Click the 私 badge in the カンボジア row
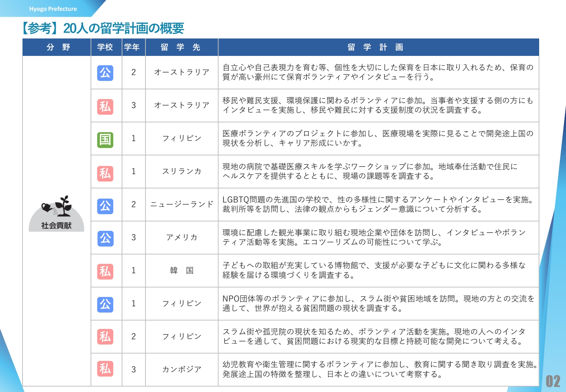This screenshot has height=392, width=566. pyautogui.click(x=105, y=368)
